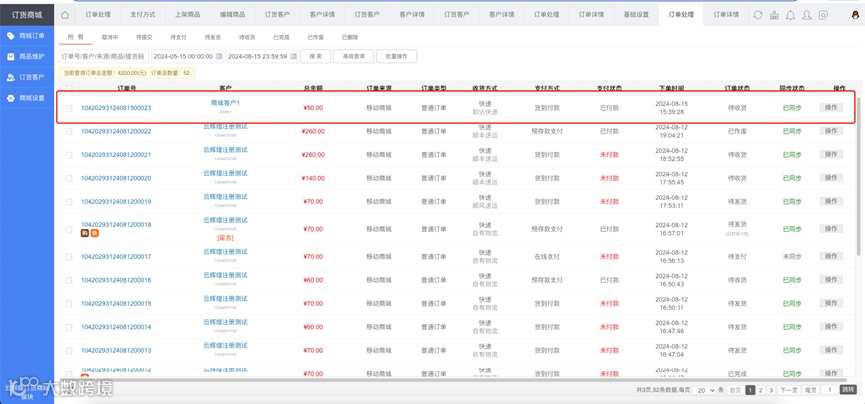Open 操作 menu for order 1042029312408150023

click(x=831, y=107)
